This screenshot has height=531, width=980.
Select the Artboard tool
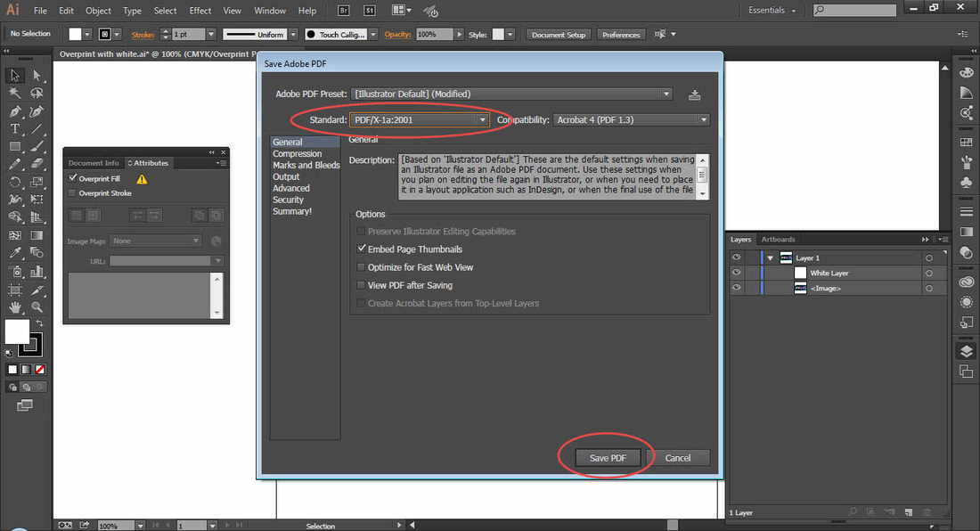(x=15, y=290)
